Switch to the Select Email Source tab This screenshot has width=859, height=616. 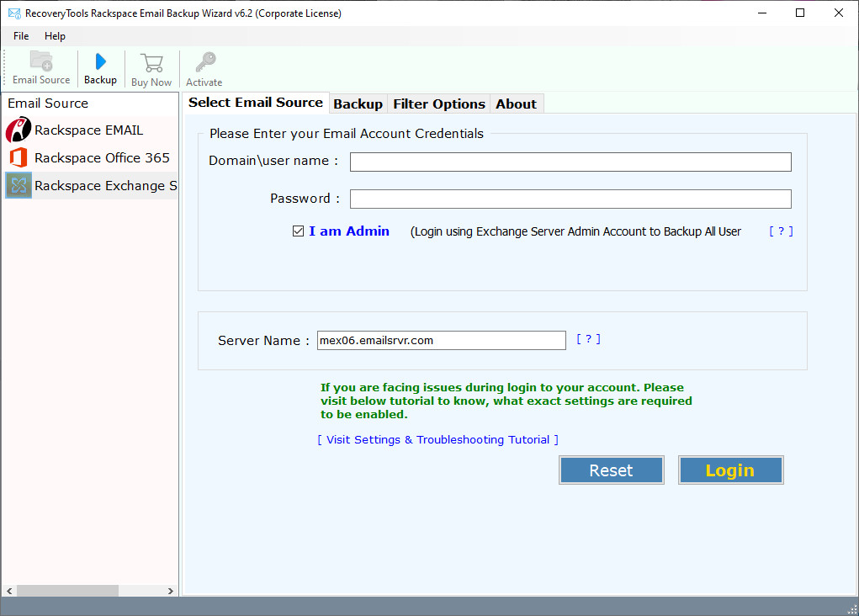click(x=256, y=103)
